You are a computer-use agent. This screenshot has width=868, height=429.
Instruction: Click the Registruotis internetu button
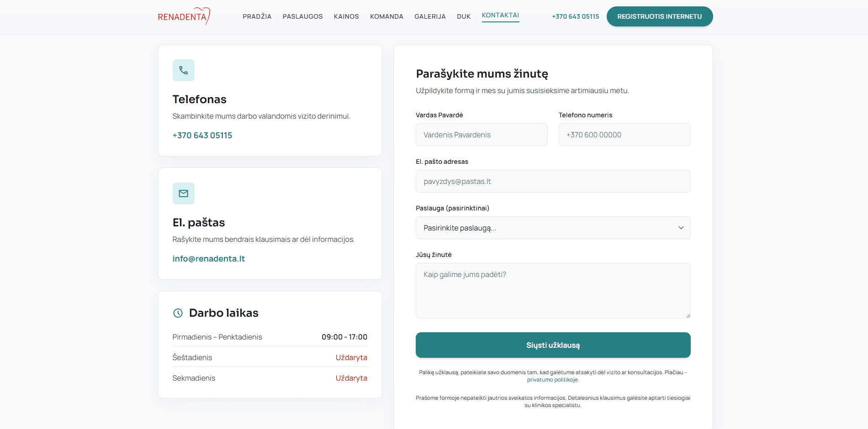(x=660, y=16)
